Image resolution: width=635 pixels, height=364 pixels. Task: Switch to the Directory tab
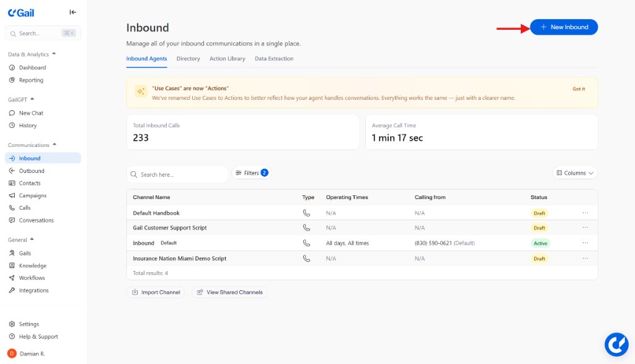click(x=188, y=58)
